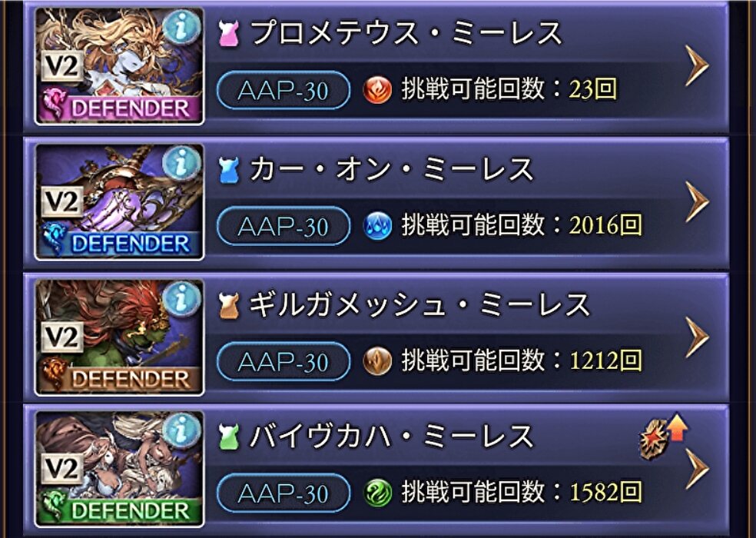This screenshot has height=538, width=756.
Task: Click the カー・オン DEFENDER thumbnail
Action: pyautogui.click(x=119, y=201)
